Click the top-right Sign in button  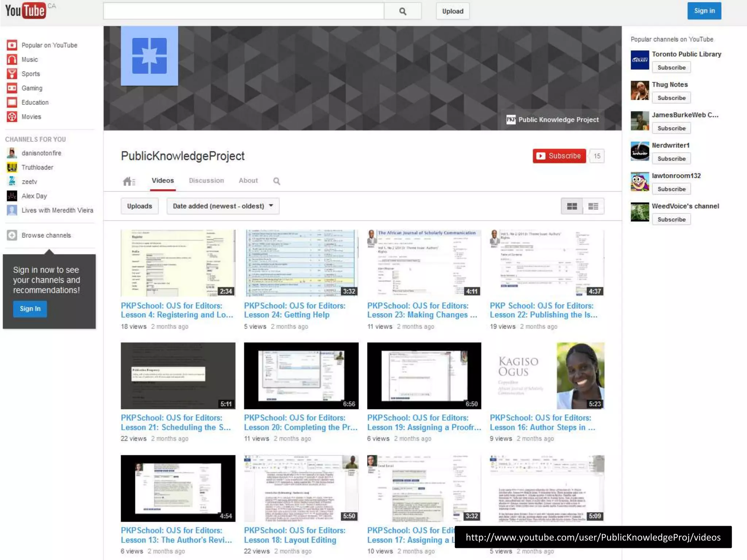click(x=704, y=11)
